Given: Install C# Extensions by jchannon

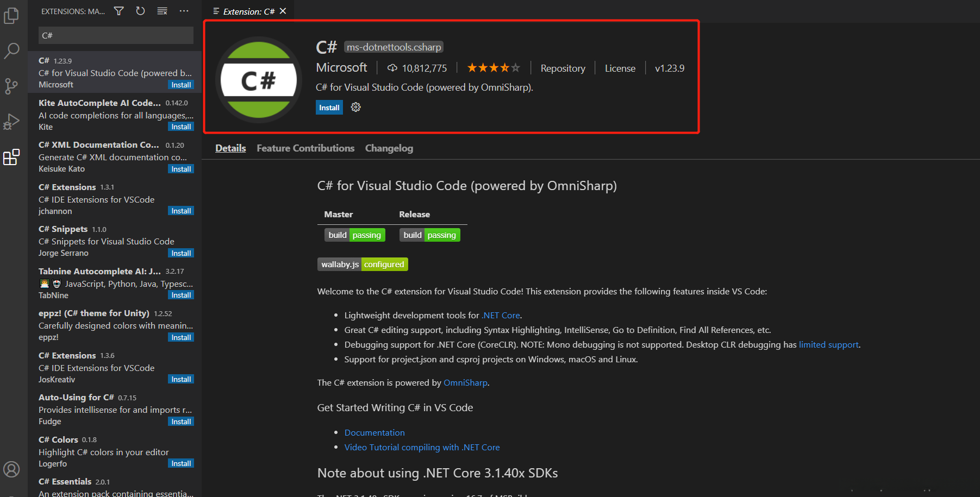Looking at the screenshot, I should pyautogui.click(x=181, y=211).
